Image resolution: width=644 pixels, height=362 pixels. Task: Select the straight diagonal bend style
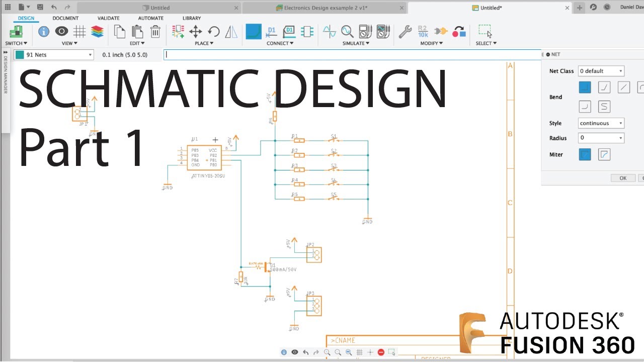623,87
